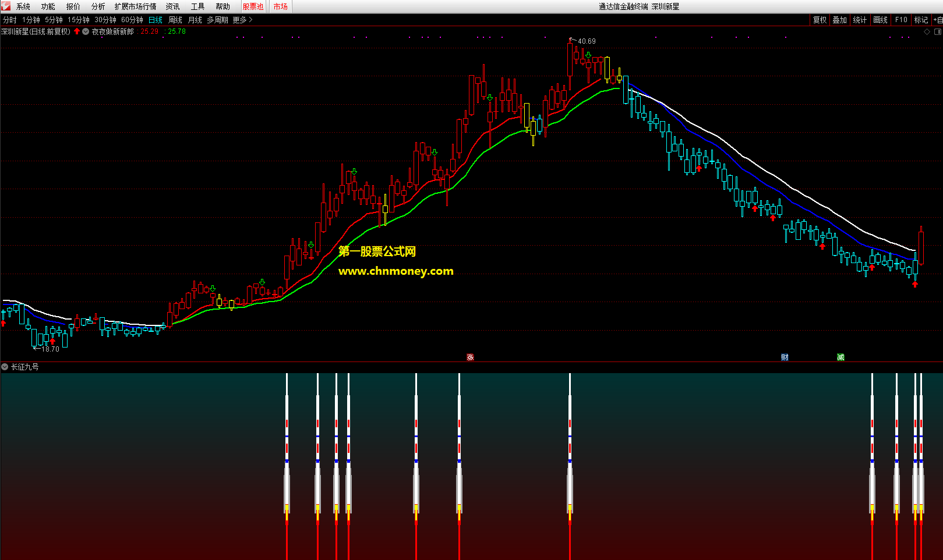
Task: Open the 工具 menu
Action: tap(198, 6)
